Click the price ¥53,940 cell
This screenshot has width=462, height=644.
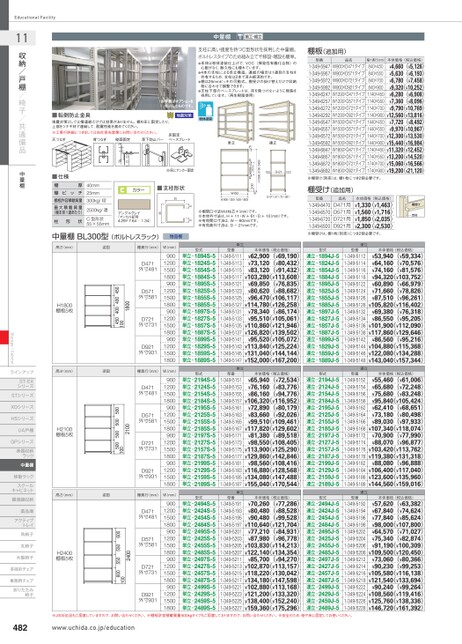pos(382,256)
